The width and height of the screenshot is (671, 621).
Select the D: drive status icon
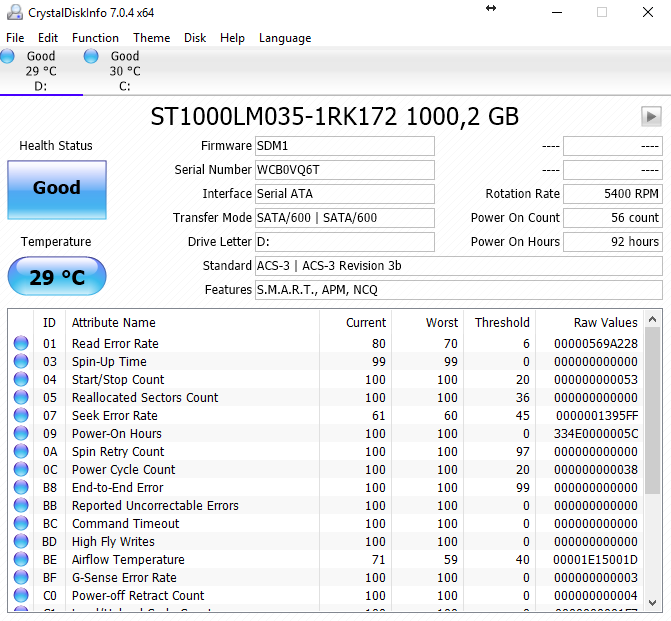coord(8,57)
